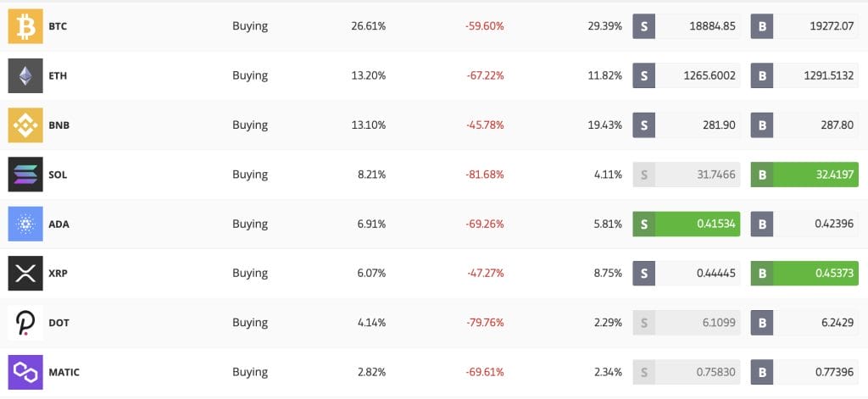Click the Solana SOL logo icon
The width and height of the screenshot is (868, 399).
[x=25, y=175]
